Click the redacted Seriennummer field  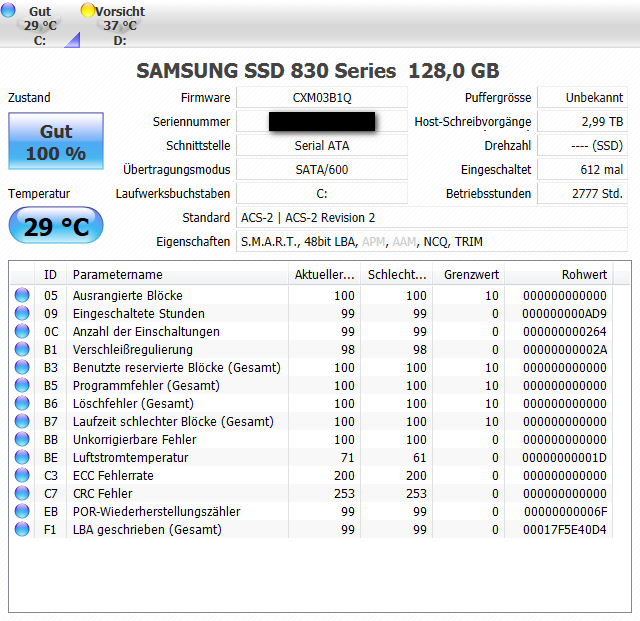tap(322, 122)
